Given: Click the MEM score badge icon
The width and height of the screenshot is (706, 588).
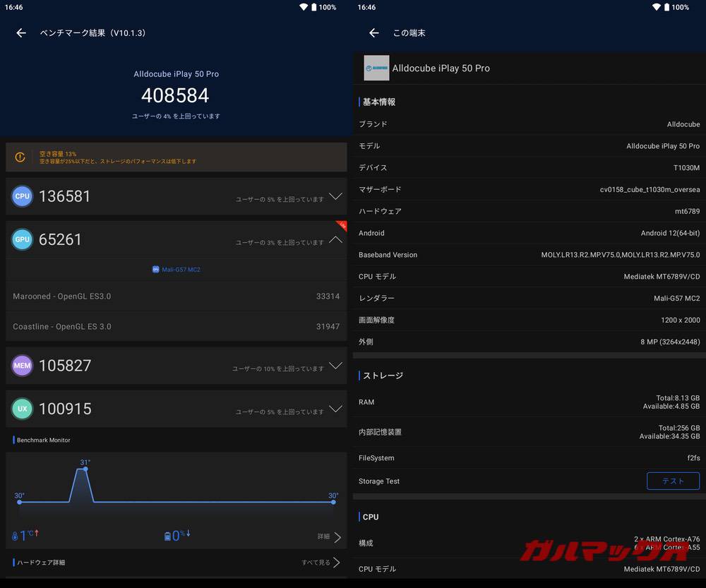Looking at the screenshot, I should 22,366.
